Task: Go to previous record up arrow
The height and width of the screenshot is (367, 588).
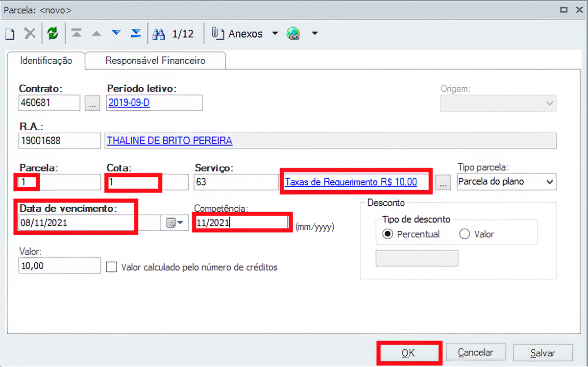Action: pyautogui.click(x=97, y=34)
